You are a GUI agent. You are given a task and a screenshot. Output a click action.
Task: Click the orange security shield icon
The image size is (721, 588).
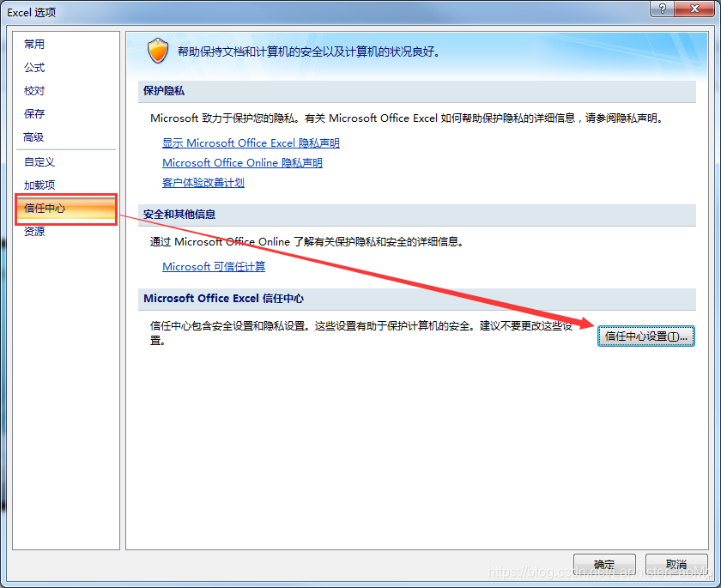[x=158, y=51]
